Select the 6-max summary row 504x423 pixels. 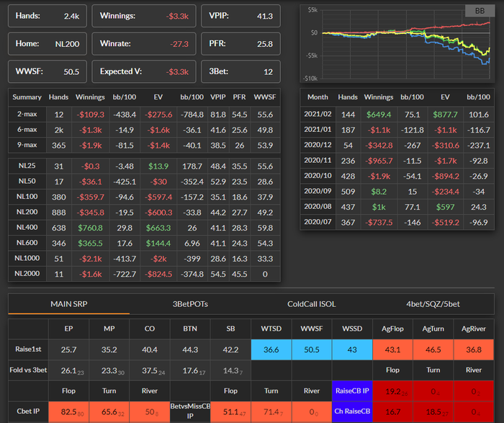point(144,130)
